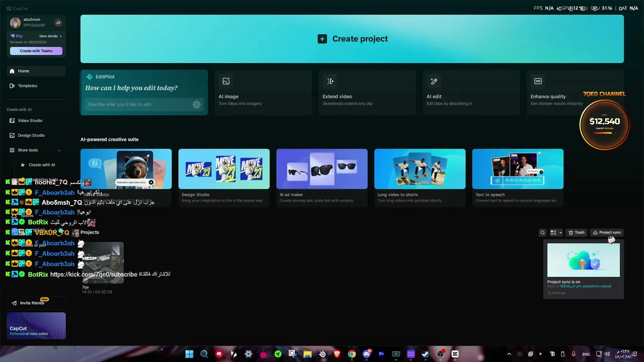Change ENG input language in the tray
The width and height of the screenshot is (644, 362).
pyautogui.click(x=586, y=354)
